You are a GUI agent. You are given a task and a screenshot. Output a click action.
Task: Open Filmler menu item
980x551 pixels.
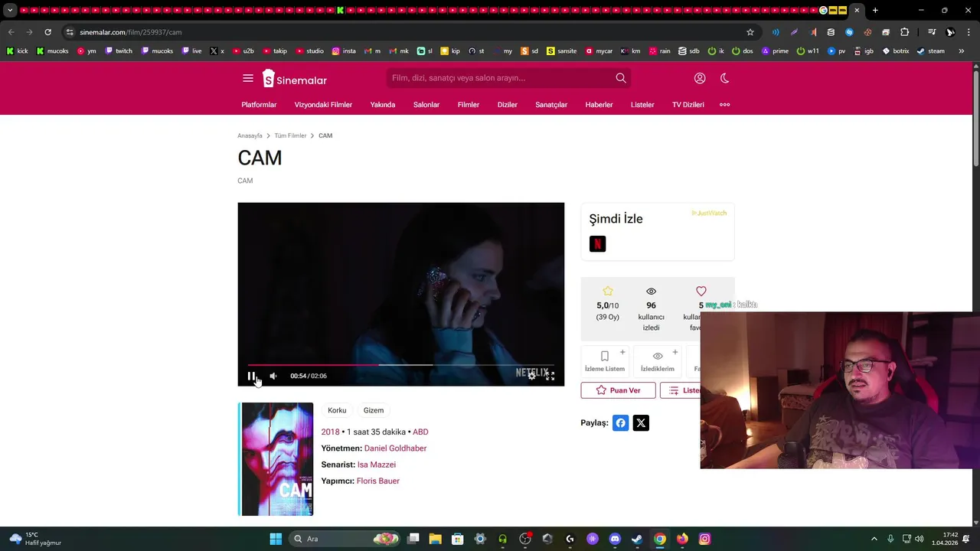tap(469, 105)
